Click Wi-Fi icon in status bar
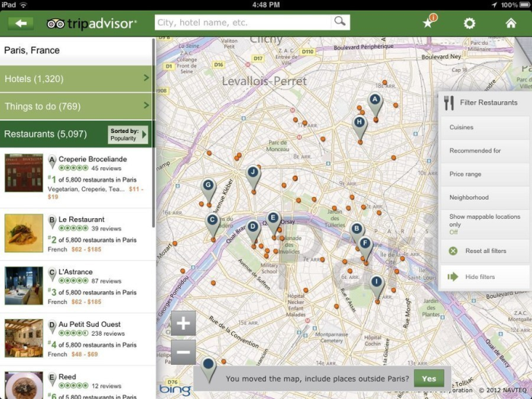 pyautogui.click(x=24, y=5)
